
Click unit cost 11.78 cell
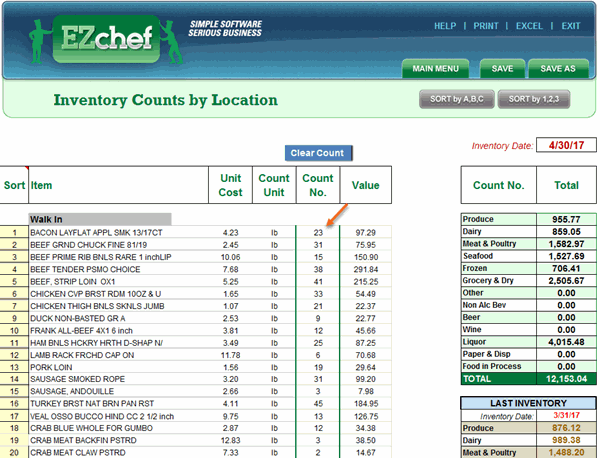(x=230, y=355)
